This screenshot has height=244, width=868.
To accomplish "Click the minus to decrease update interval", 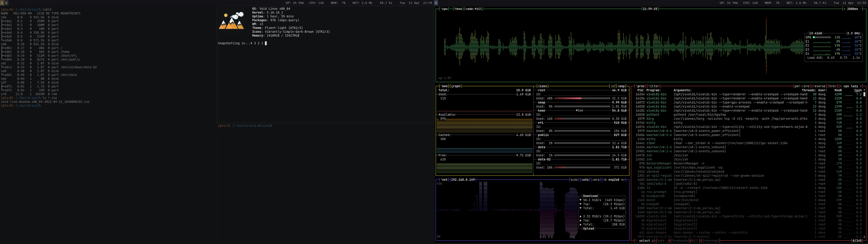I will tap(860, 9).
